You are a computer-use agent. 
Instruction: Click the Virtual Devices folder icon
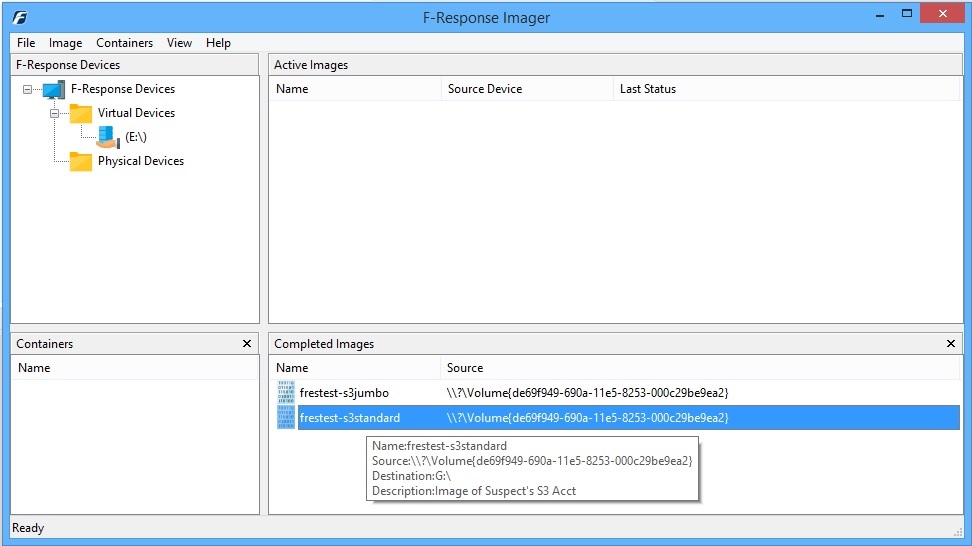(81, 113)
